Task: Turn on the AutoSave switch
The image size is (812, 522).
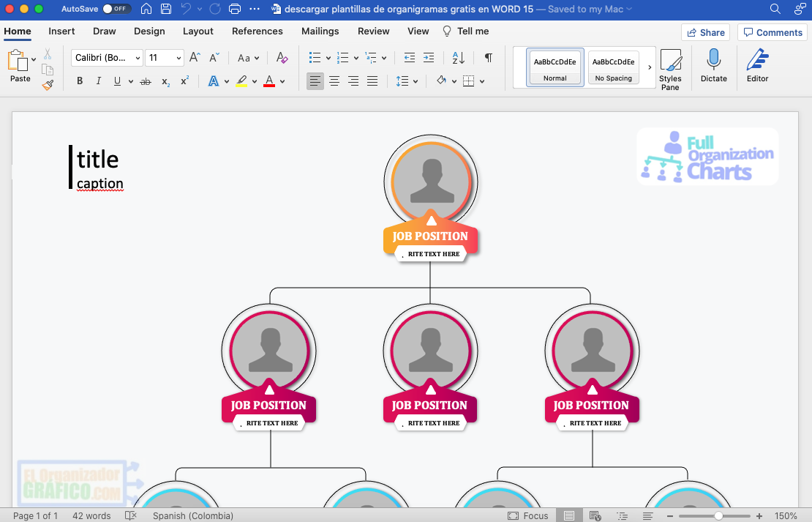Action: [x=116, y=9]
